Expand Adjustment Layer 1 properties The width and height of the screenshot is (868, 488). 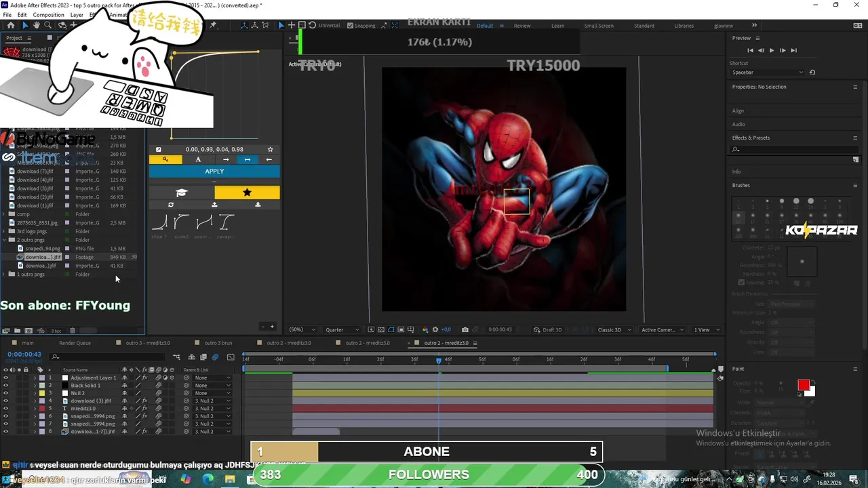[x=35, y=378]
